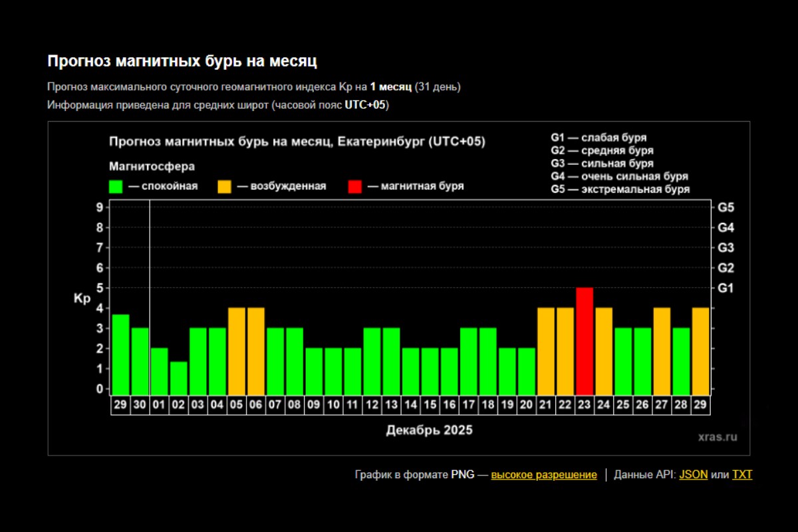Click the date label 23 on axis
Screen dimensions: 798x532
[x=585, y=405]
